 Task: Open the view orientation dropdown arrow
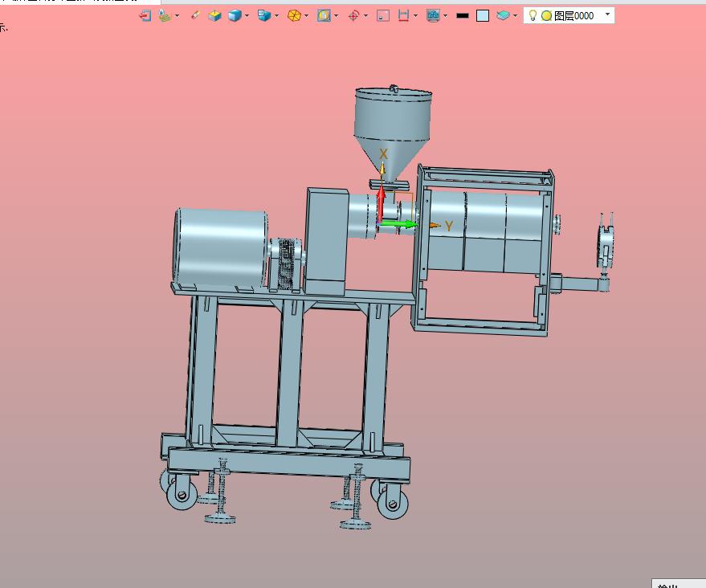coord(276,16)
